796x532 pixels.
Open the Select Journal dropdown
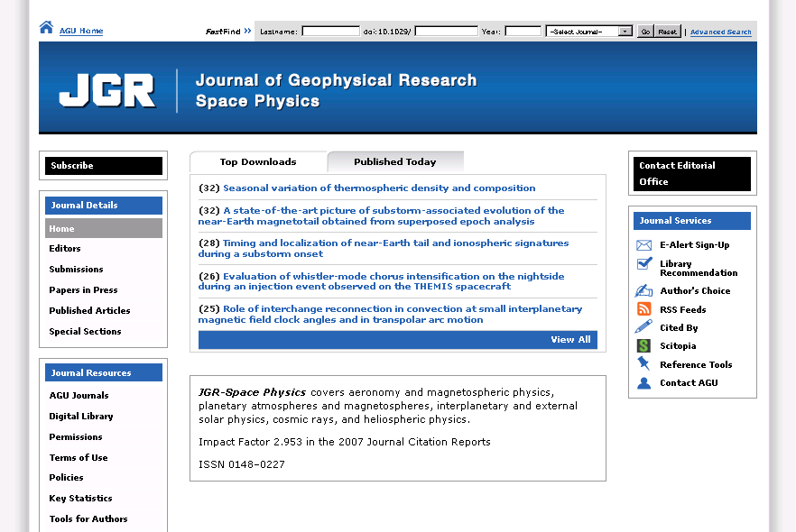click(x=588, y=32)
